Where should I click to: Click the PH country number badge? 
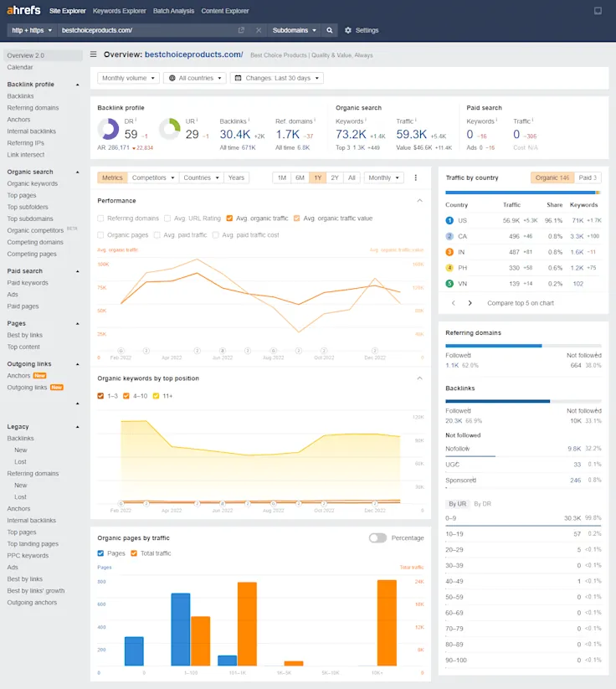[x=449, y=268]
